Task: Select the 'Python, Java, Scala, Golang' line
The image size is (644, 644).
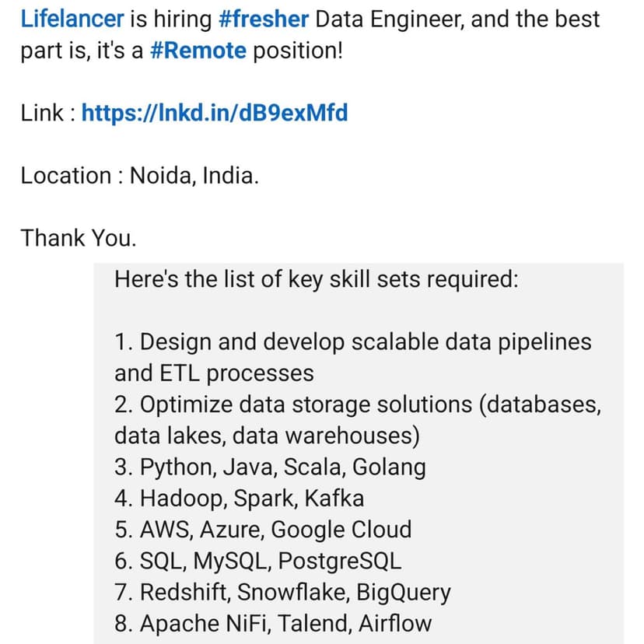Action: 270,467
